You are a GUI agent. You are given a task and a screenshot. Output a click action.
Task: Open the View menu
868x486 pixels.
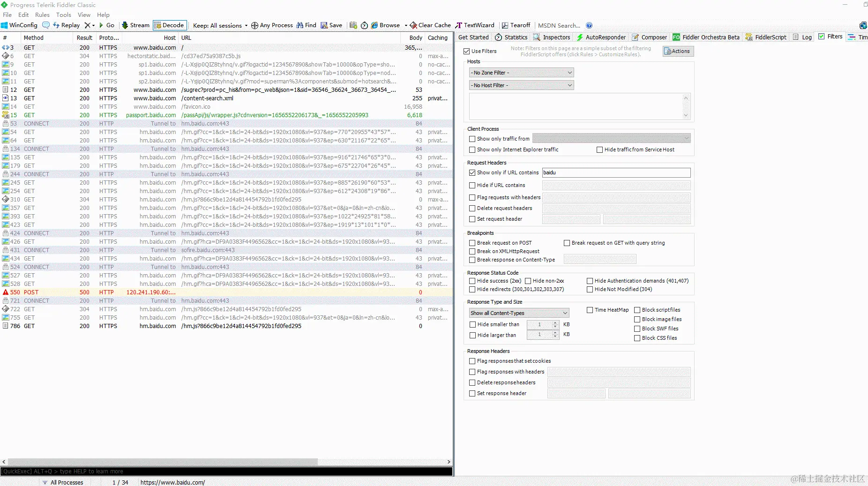[84, 15]
